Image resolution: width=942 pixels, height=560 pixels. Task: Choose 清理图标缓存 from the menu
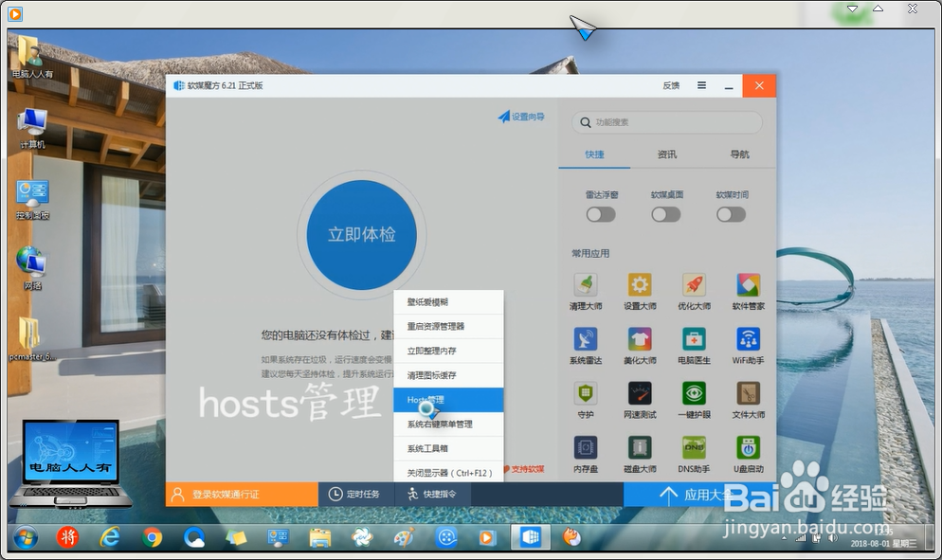click(448, 375)
